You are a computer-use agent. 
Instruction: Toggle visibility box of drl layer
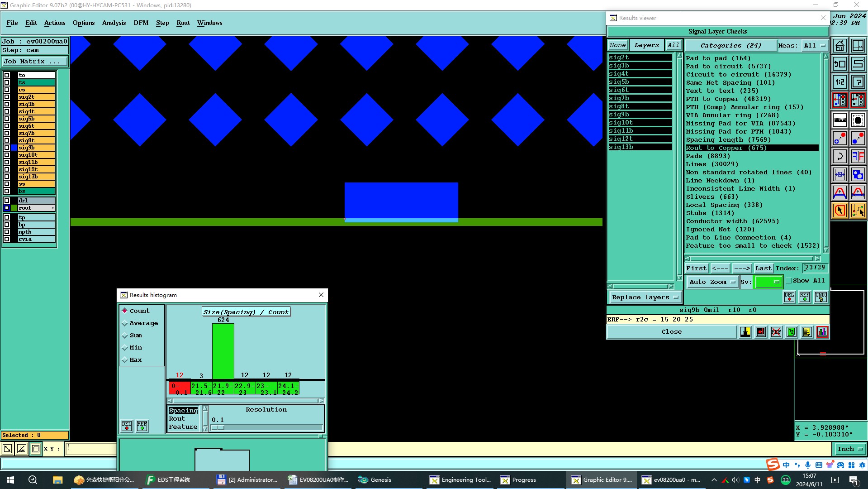7,201
